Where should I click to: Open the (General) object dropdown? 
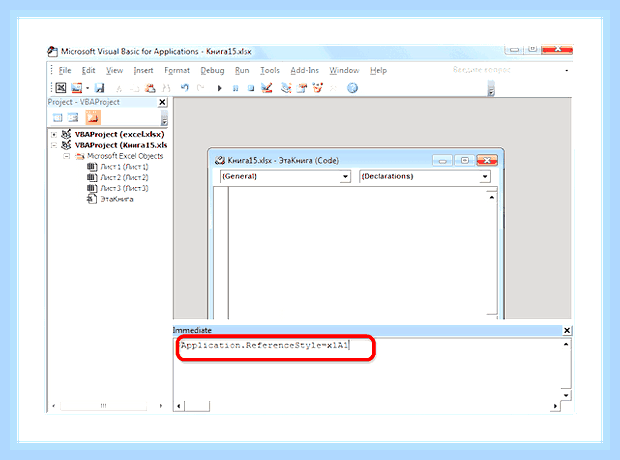click(345, 176)
